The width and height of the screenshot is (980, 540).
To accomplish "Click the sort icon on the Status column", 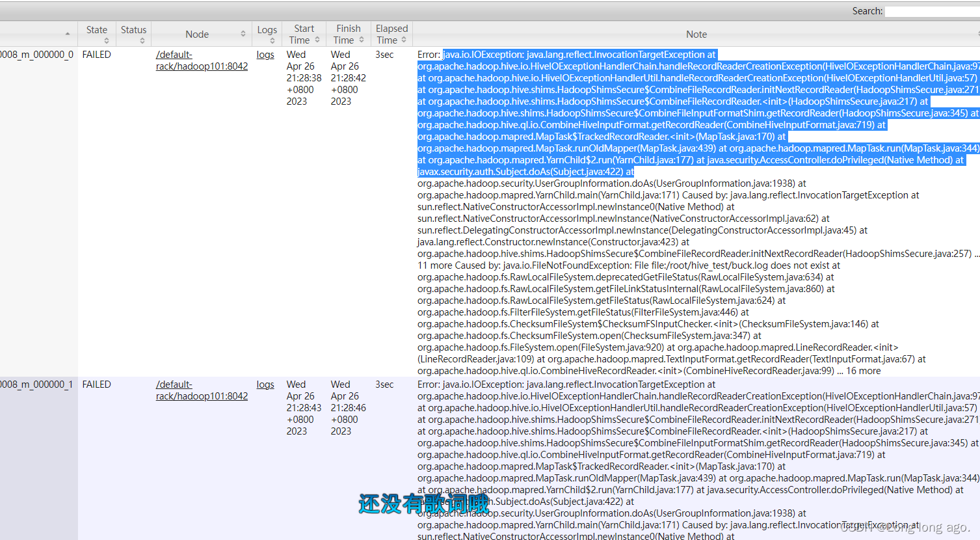I will click(142, 40).
